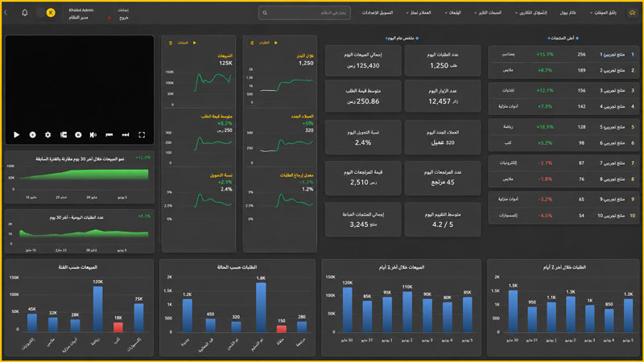Image resolution: width=644 pixels, height=362 pixels.
Task: Click the +18.9% growth value
Action: pos(545,127)
